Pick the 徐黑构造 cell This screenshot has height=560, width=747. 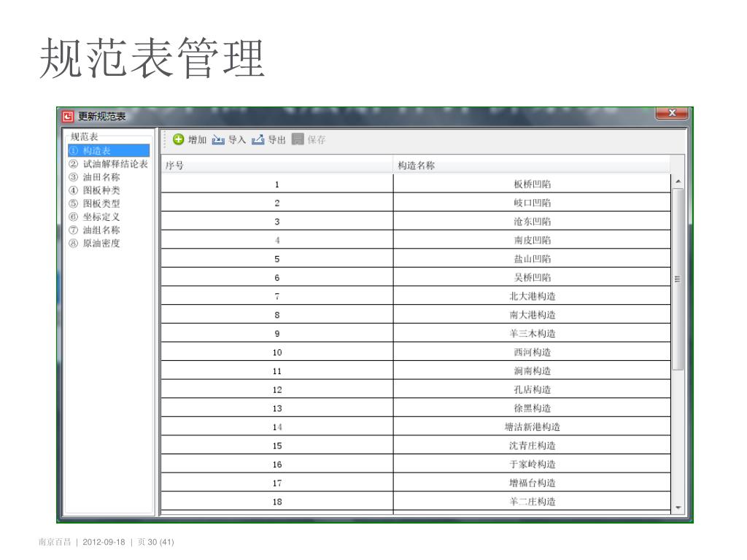[x=532, y=408]
